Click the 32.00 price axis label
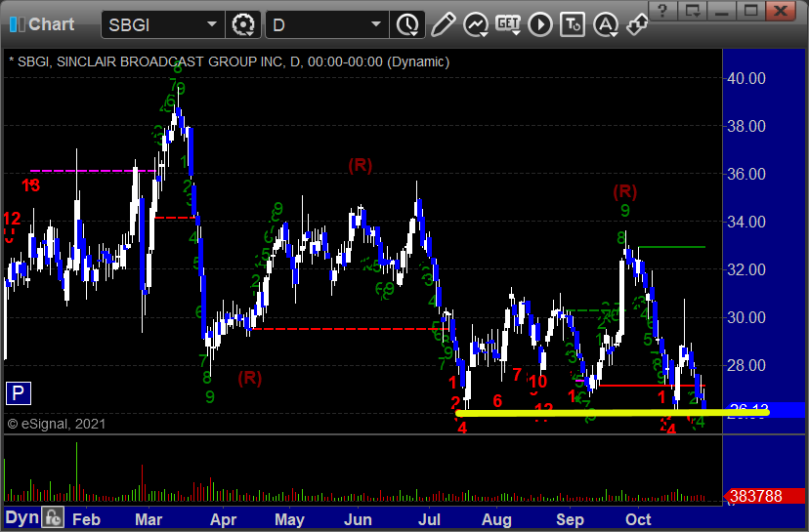 pos(746,269)
